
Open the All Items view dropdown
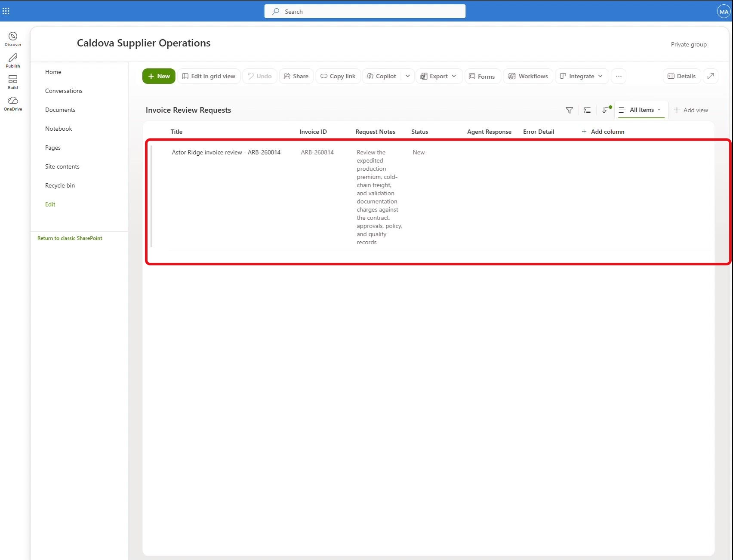[641, 110]
